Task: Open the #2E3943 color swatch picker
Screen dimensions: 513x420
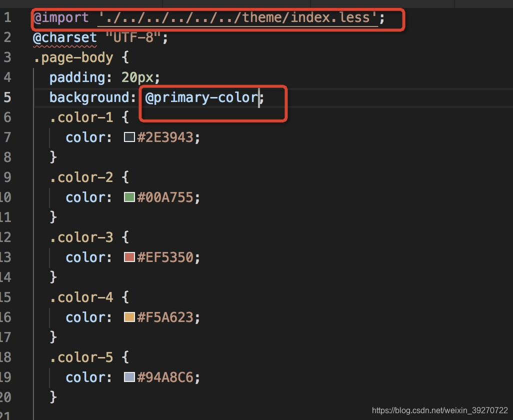Action: pyautogui.click(x=129, y=136)
